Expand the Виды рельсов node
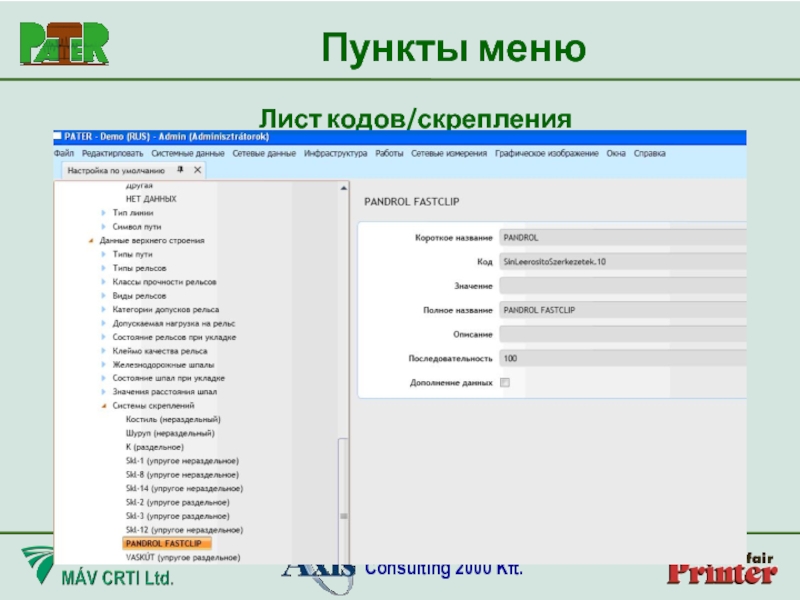 click(x=104, y=295)
